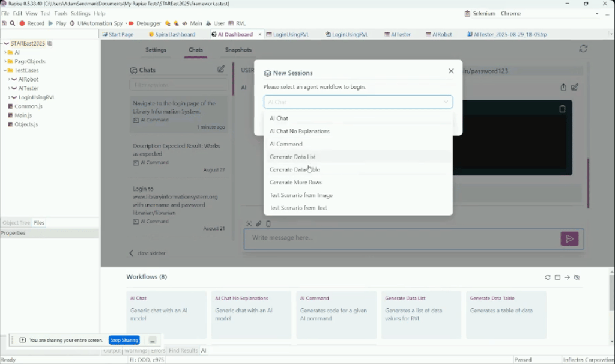Choose the AI Command workflow option
The height and width of the screenshot is (364, 615).
[x=286, y=144]
